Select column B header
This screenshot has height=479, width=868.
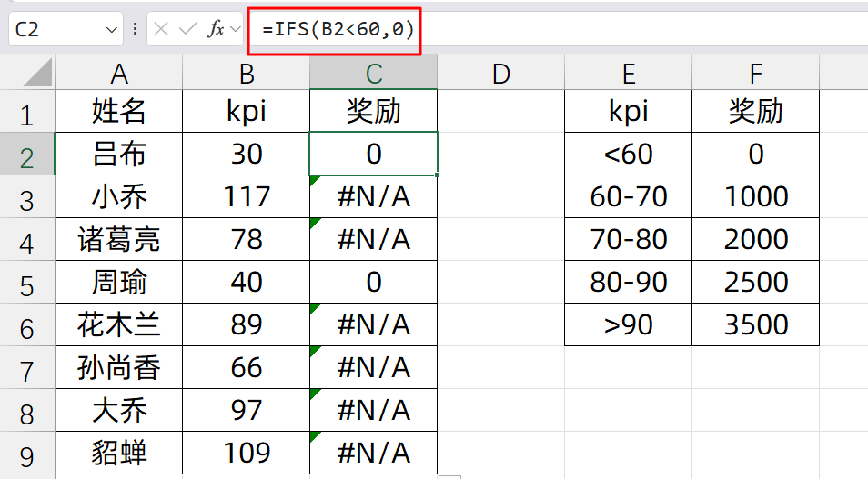[246, 73]
